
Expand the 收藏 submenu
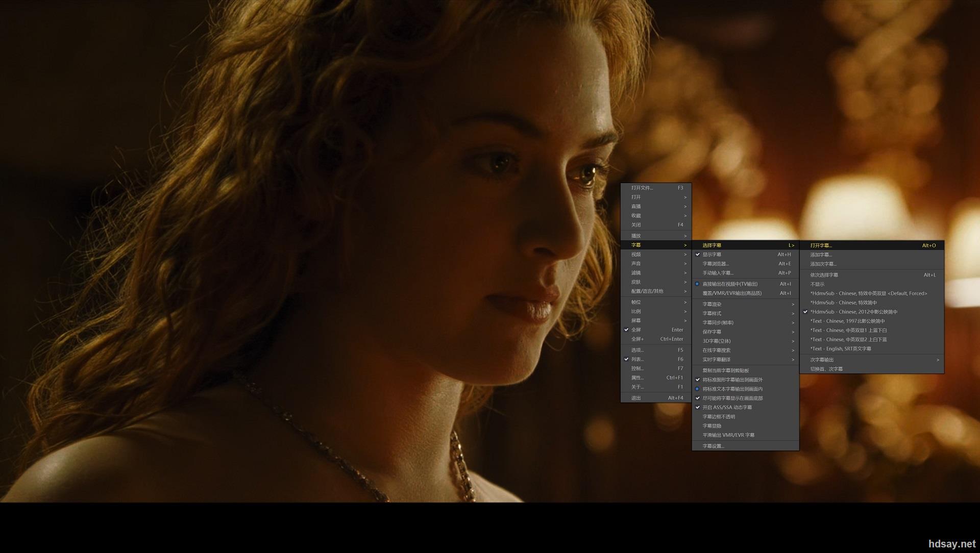656,215
